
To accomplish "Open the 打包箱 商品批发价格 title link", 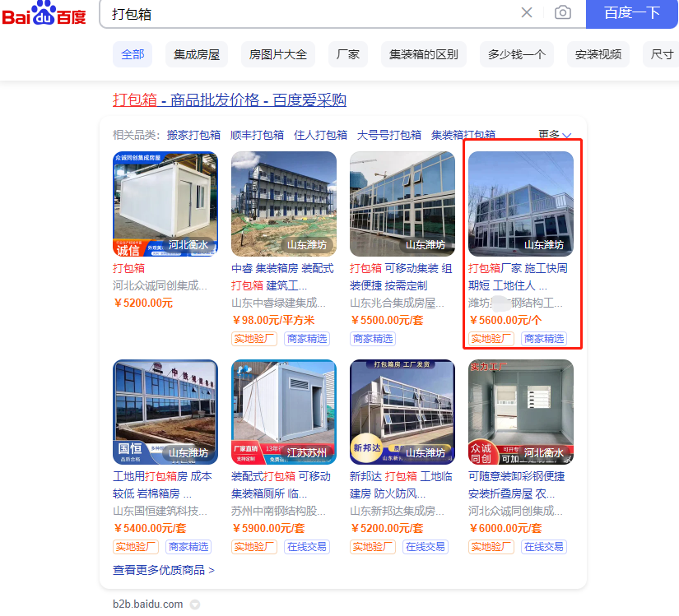I will [x=230, y=100].
